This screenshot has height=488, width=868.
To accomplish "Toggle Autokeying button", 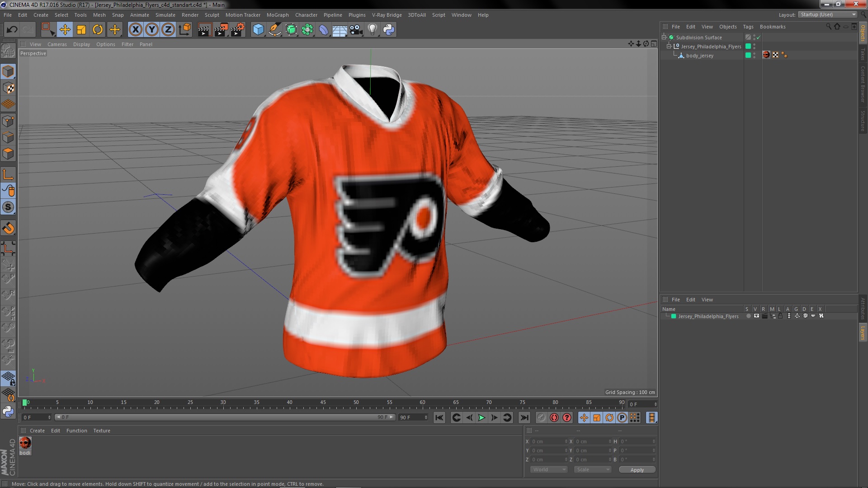I will click(x=554, y=418).
